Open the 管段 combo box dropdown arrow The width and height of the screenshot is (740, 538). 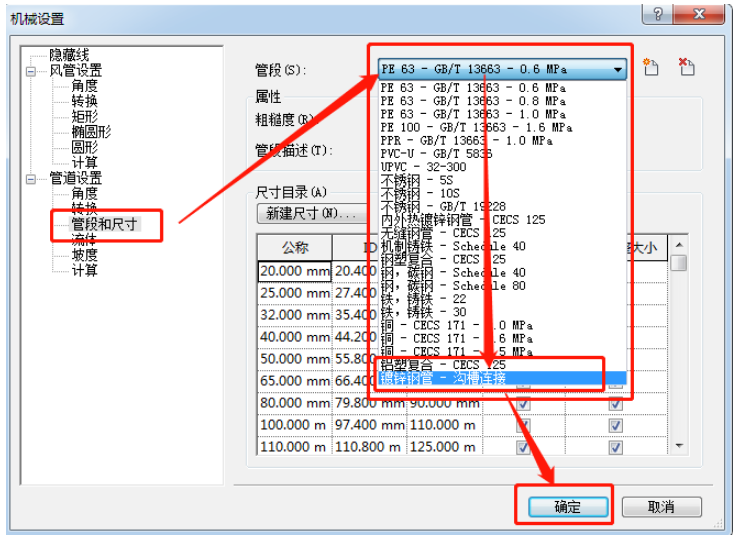point(617,70)
